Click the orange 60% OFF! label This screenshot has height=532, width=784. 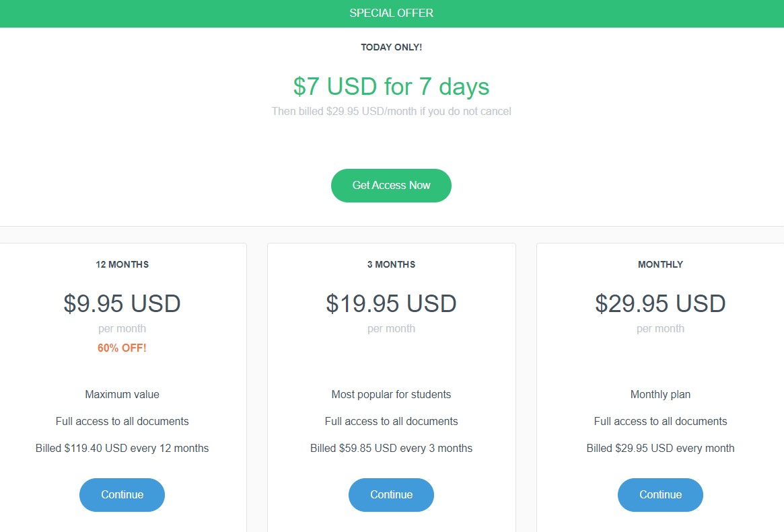click(x=122, y=348)
